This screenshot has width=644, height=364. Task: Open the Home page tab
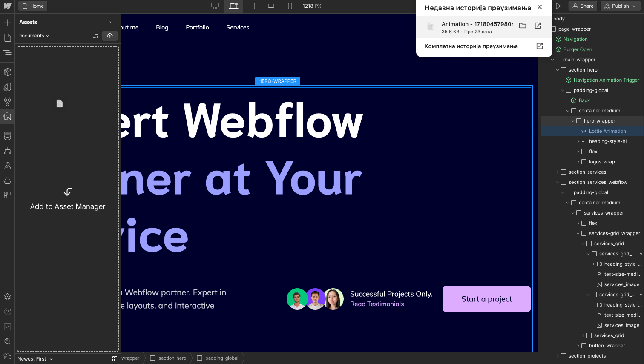(x=33, y=6)
